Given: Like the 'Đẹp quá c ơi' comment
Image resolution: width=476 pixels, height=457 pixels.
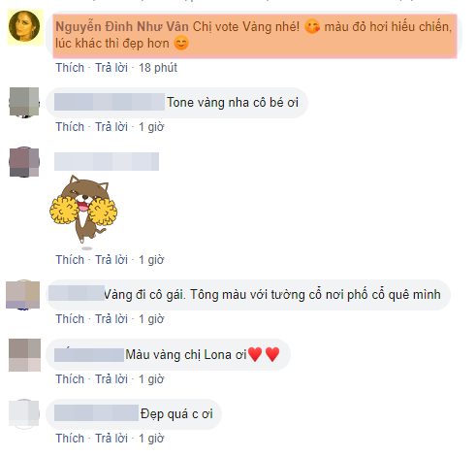Looking at the screenshot, I should (70, 439).
